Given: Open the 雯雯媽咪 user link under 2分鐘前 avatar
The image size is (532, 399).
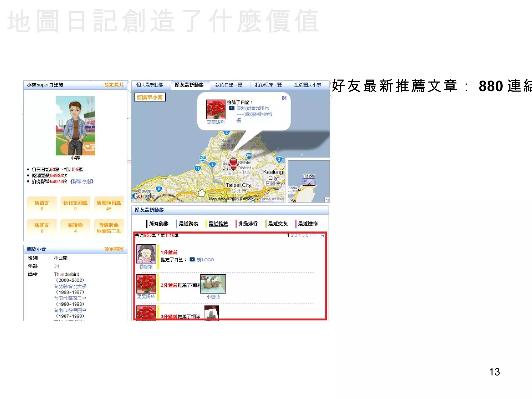Looking at the screenshot, I should pyautogui.click(x=146, y=296).
